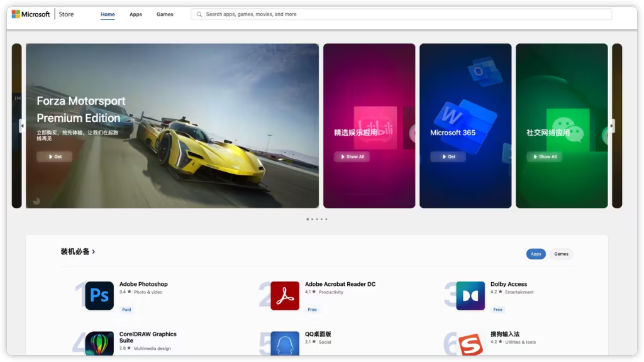Viewport: 644px width, 362px height.
Task: Open QQ desktop app penguin icon
Action: 285,344
